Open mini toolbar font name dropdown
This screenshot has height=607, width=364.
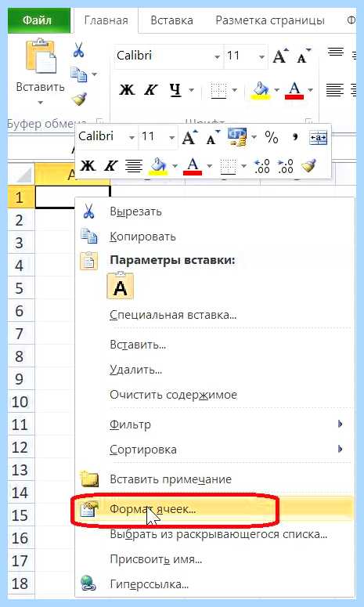pos(132,137)
